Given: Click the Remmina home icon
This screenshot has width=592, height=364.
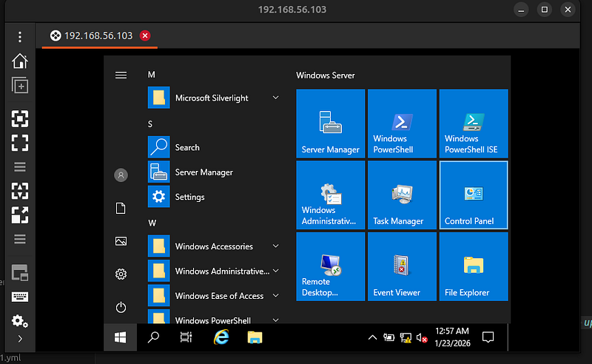Looking at the screenshot, I should tap(20, 61).
